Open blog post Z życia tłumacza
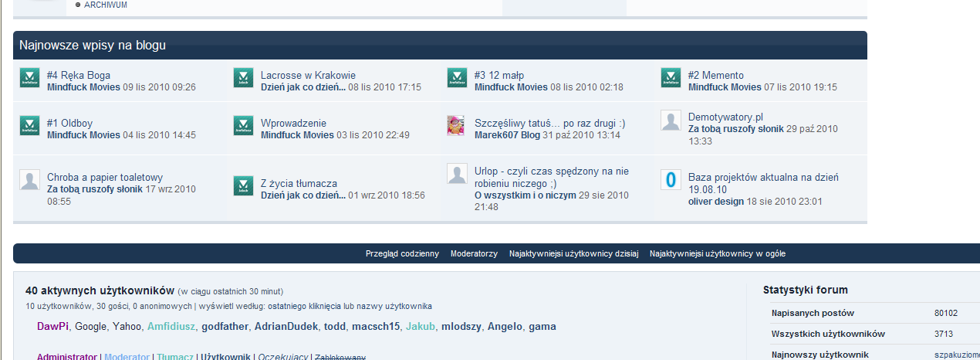The width and height of the screenshot is (980, 360). [x=299, y=183]
